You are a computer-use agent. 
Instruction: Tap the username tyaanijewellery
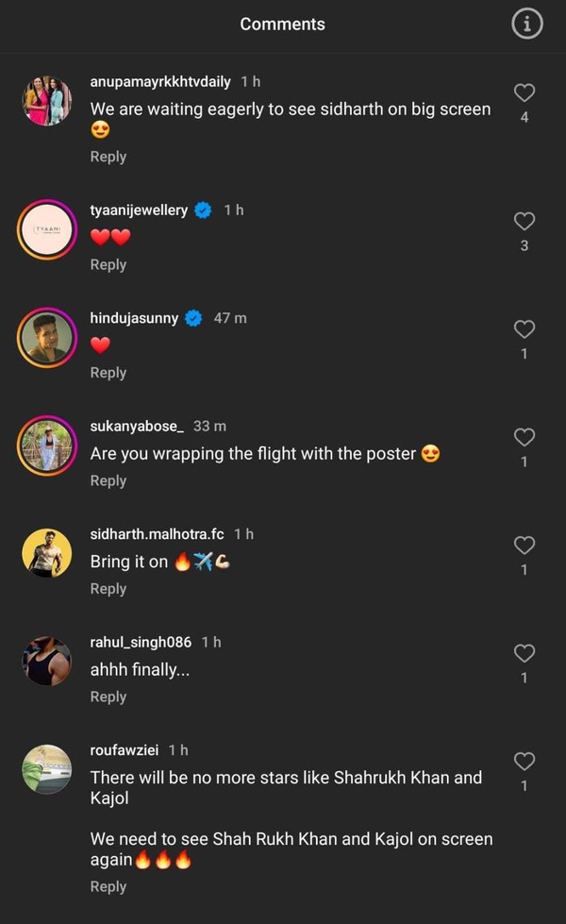point(137,210)
